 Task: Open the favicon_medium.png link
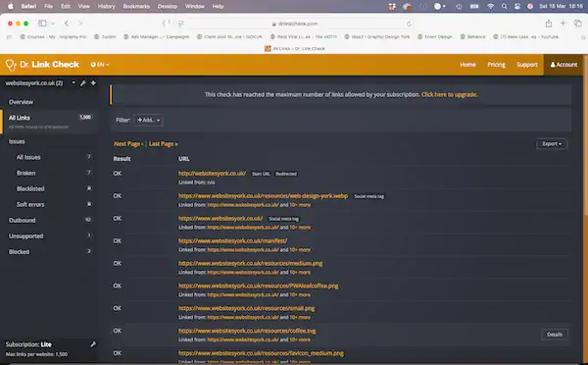(261, 353)
